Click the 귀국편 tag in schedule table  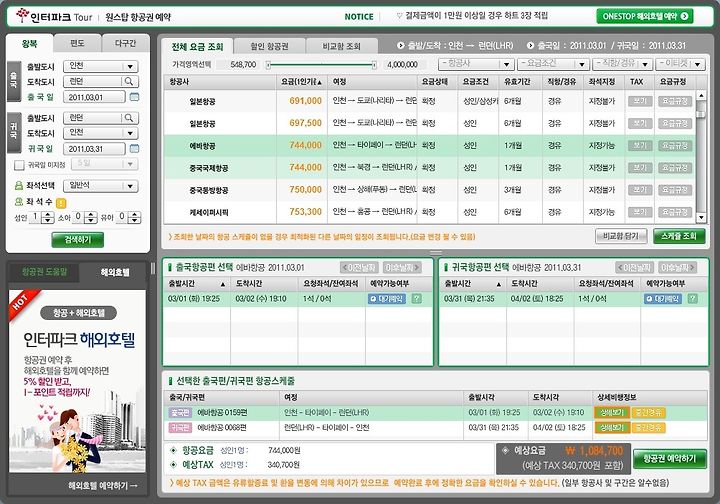[180, 428]
